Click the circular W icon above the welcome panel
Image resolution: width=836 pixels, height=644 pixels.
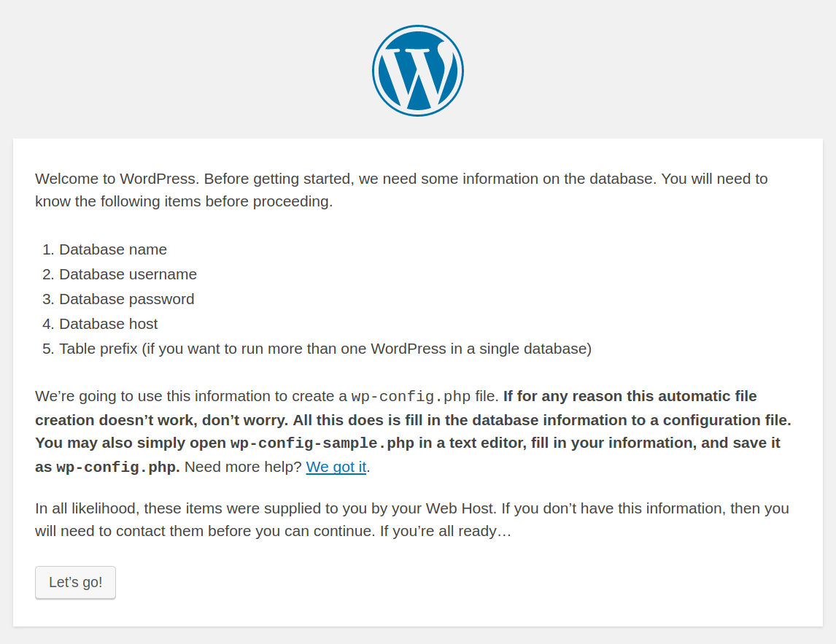[418, 69]
